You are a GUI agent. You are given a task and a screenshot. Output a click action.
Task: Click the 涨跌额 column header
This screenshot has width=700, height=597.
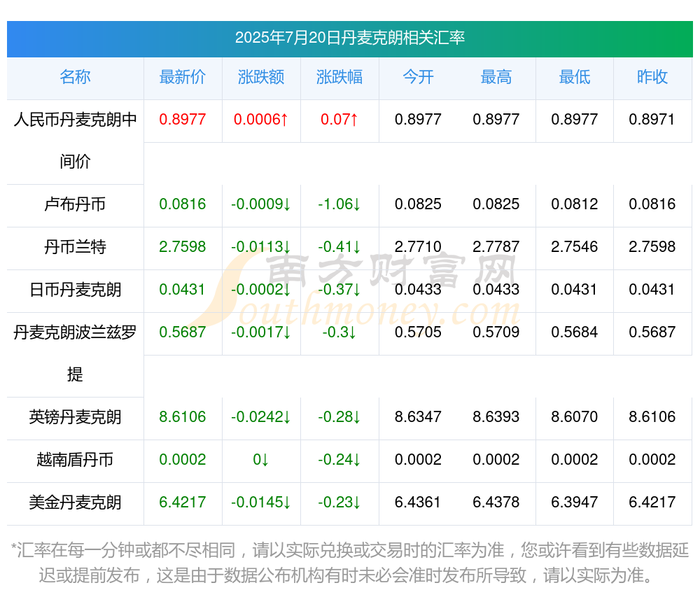click(x=261, y=77)
